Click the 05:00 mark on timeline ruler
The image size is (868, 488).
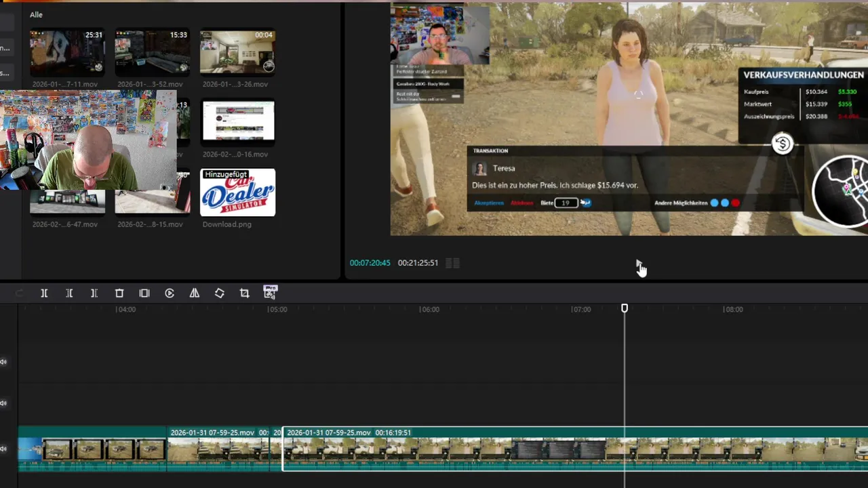pyautogui.click(x=277, y=310)
